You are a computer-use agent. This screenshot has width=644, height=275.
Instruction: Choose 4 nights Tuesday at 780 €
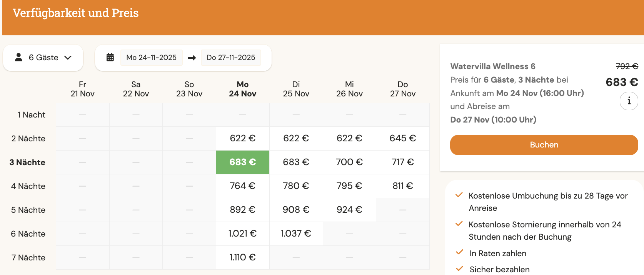pyautogui.click(x=296, y=186)
